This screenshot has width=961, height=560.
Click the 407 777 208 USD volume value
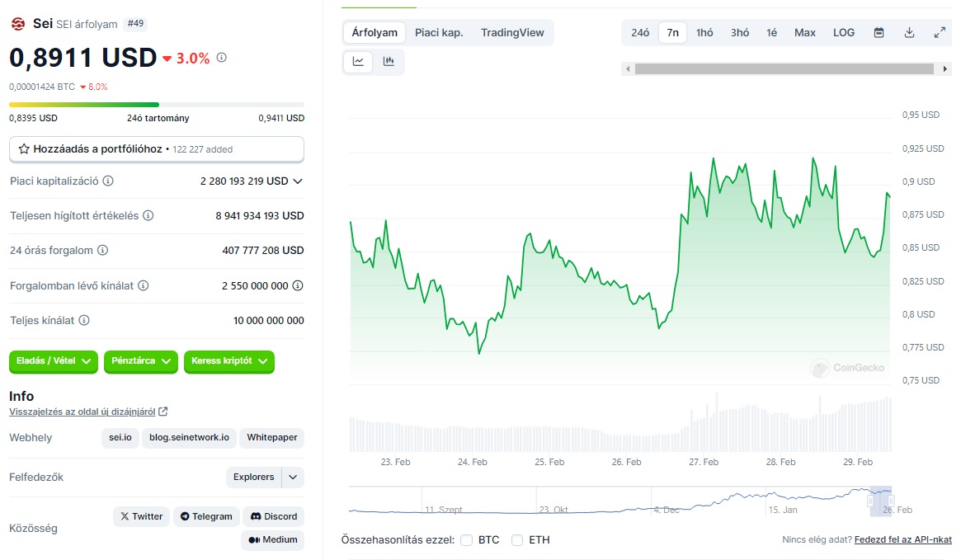point(263,250)
